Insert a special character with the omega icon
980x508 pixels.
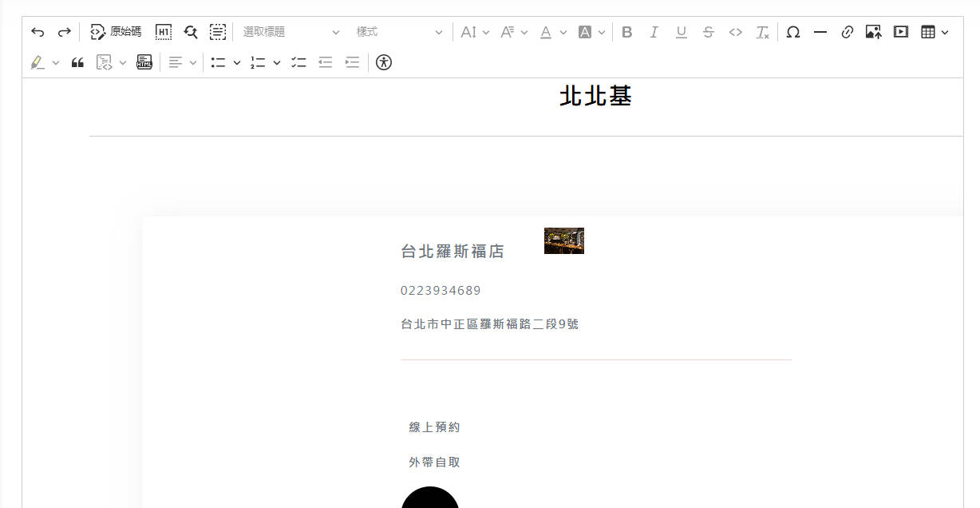coord(792,32)
